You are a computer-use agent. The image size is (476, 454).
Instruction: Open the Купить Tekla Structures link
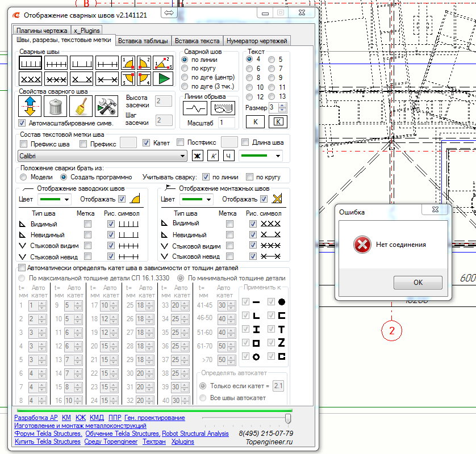pos(48,442)
